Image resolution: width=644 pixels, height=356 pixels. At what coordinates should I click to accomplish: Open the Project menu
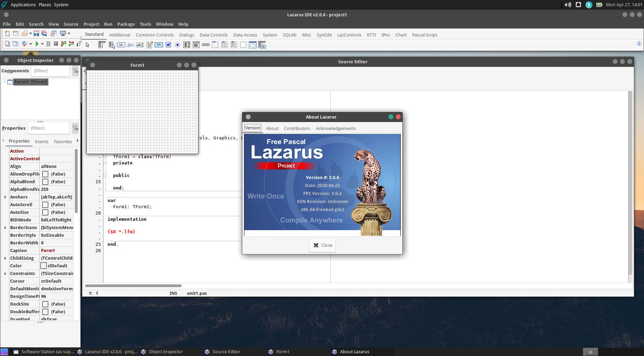(91, 24)
